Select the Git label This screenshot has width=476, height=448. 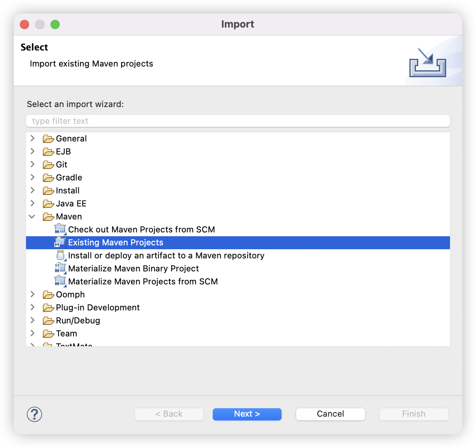(x=62, y=165)
